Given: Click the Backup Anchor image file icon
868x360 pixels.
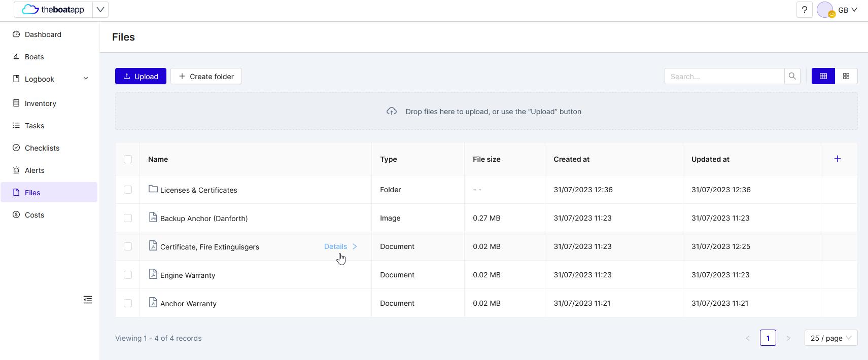Looking at the screenshot, I should (153, 217).
